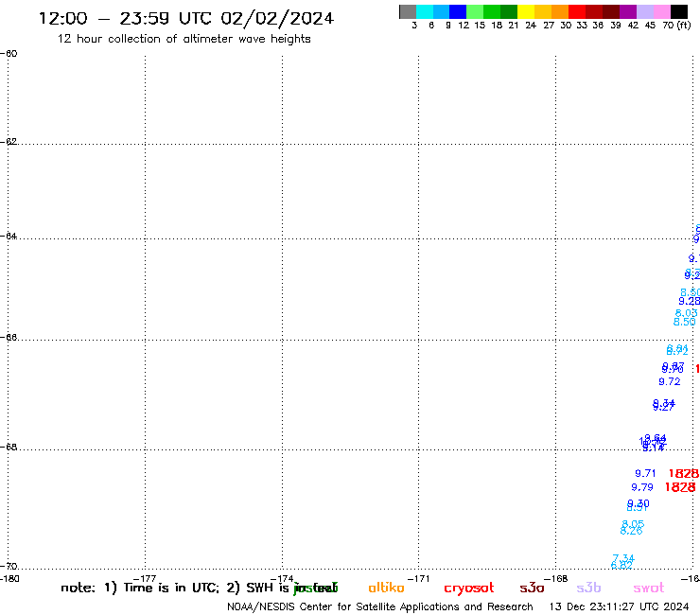Click the '9.79' wave height value

pyautogui.click(x=642, y=487)
